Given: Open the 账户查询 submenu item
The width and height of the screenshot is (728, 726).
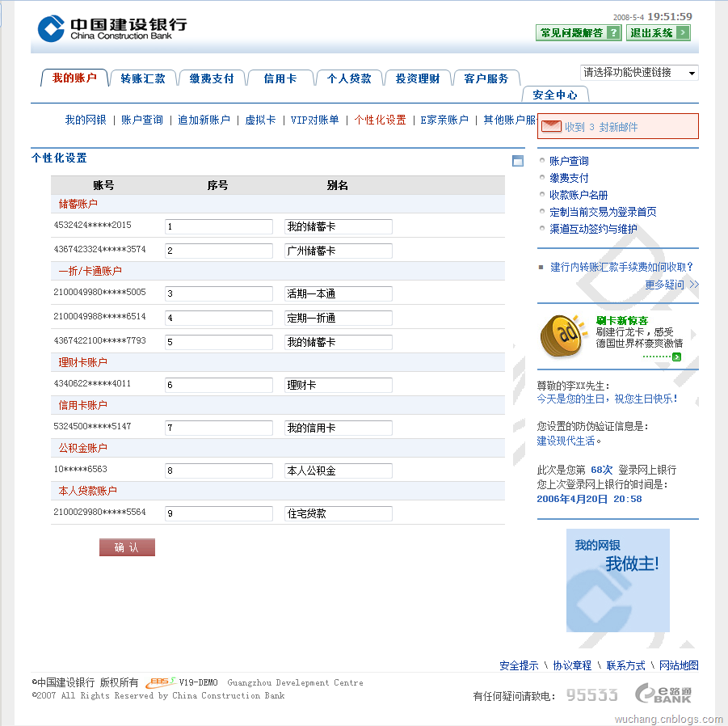Looking at the screenshot, I should (x=142, y=120).
